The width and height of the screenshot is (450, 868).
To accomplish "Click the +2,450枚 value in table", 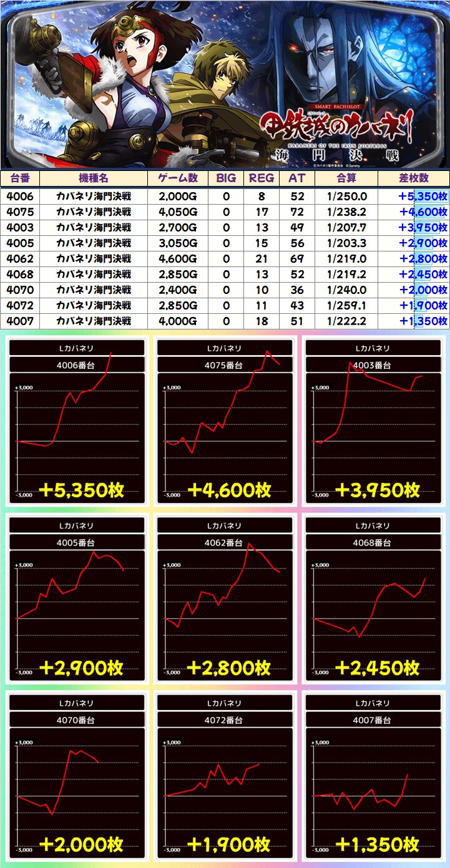I will tap(424, 275).
